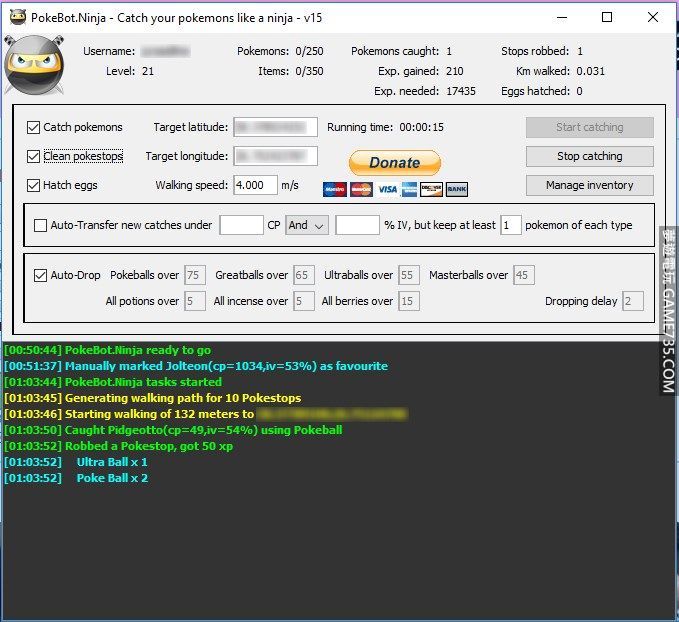Click the Discover card icon
Viewport: 679px width, 622px height.
(432, 189)
